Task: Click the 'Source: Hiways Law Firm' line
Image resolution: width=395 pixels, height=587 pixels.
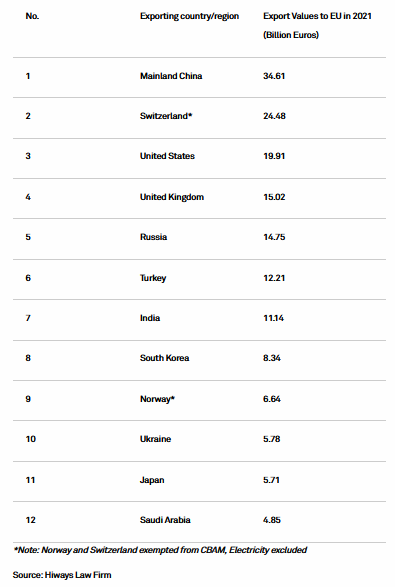Action: click(62, 575)
